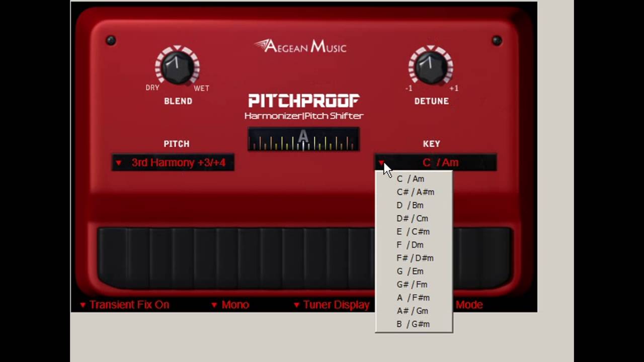Click the Pitchproof title logo

303,101
